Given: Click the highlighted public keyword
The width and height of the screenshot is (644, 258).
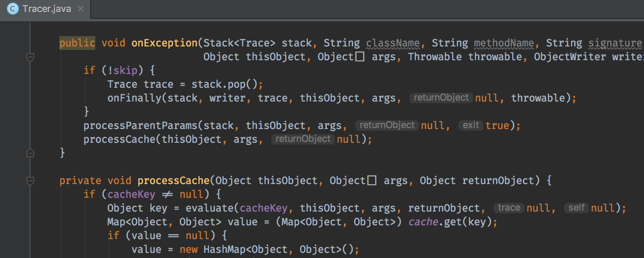Looking at the screenshot, I should coord(77,43).
